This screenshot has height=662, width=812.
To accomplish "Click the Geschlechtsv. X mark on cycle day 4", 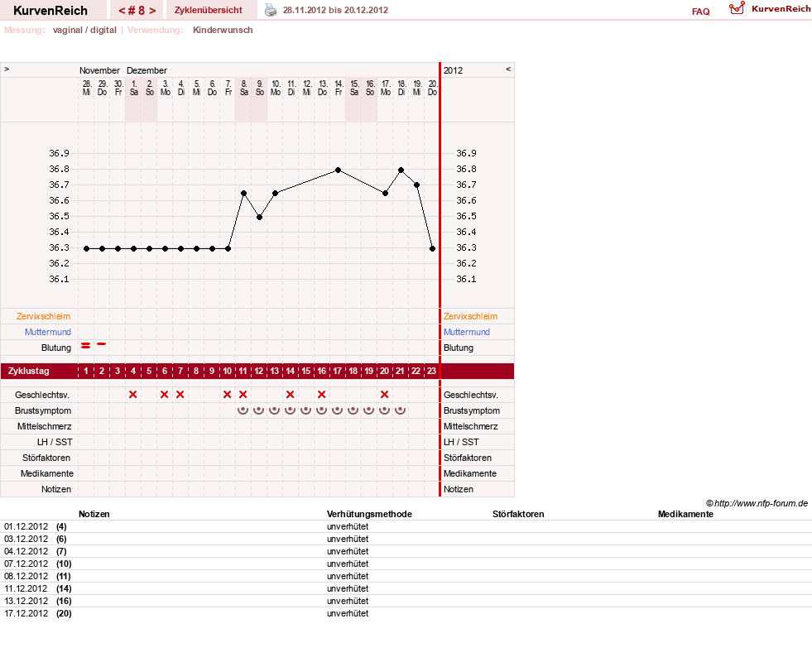I will [133, 395].
